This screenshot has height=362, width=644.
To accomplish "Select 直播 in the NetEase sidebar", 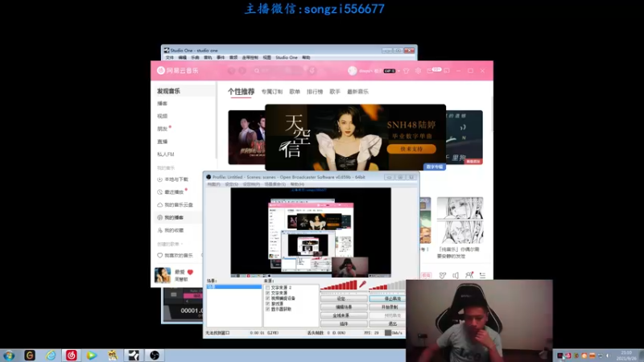I will [163, 142].
